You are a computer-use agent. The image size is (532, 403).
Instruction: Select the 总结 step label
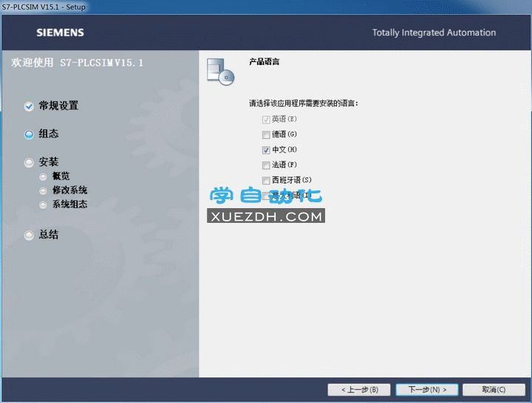49,234
